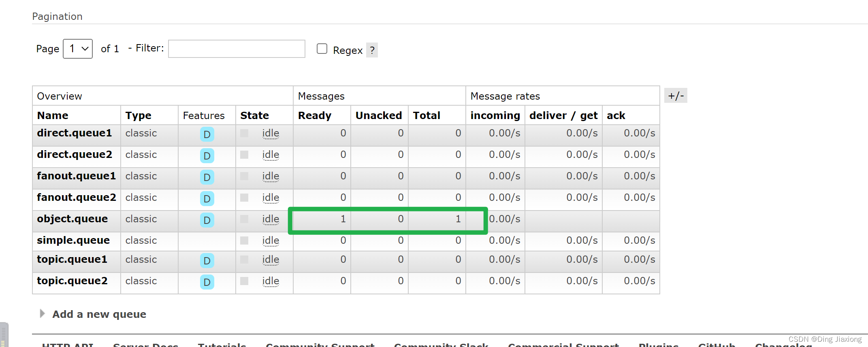Click the D durable badge for object.queue
Screen dimensions: 868x347
point(207,220)
